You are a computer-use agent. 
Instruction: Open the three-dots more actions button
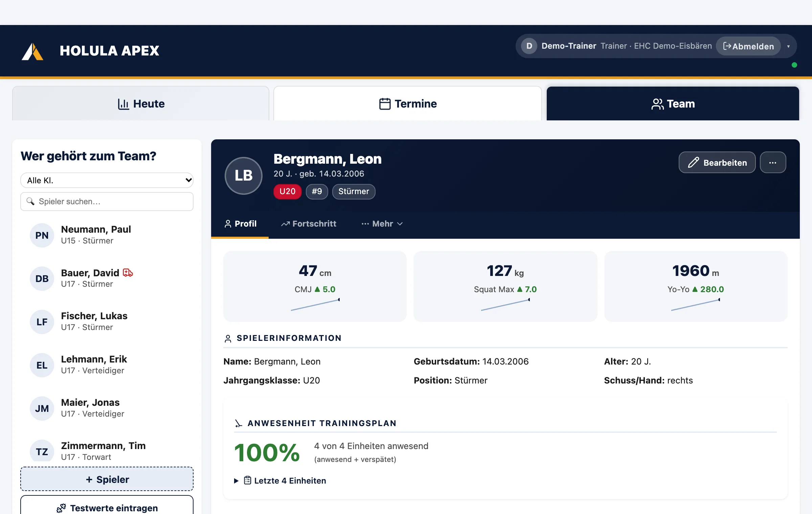773,163
